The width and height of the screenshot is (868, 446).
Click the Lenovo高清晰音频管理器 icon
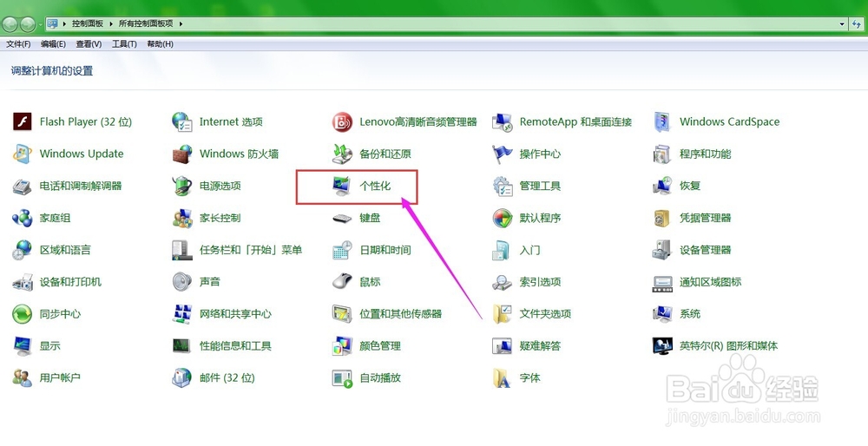pyautogui.click(x=342, y=121)
